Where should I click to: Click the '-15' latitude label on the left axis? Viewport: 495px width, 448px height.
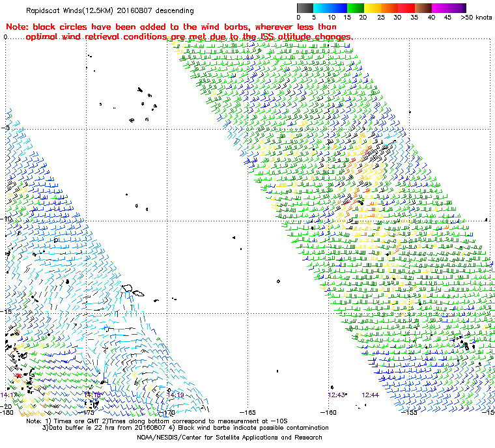coord(6,311)
